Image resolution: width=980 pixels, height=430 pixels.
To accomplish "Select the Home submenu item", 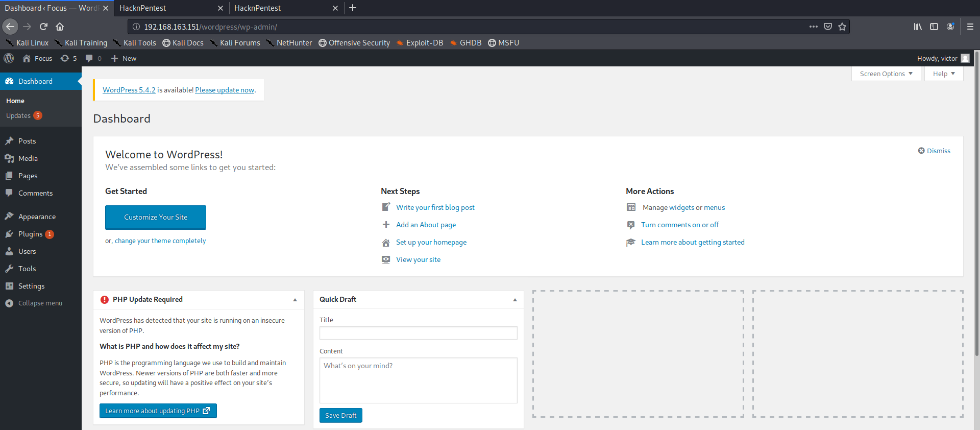I will click(x=15, y=101).
